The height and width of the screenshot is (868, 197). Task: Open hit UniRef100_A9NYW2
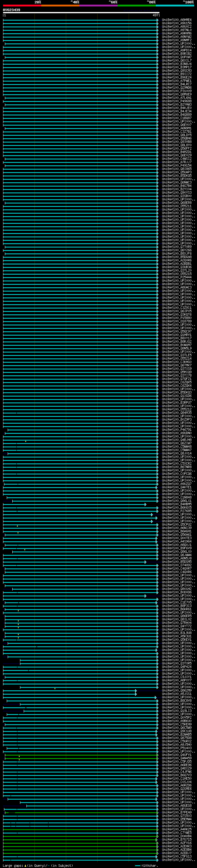coord(177,37)
